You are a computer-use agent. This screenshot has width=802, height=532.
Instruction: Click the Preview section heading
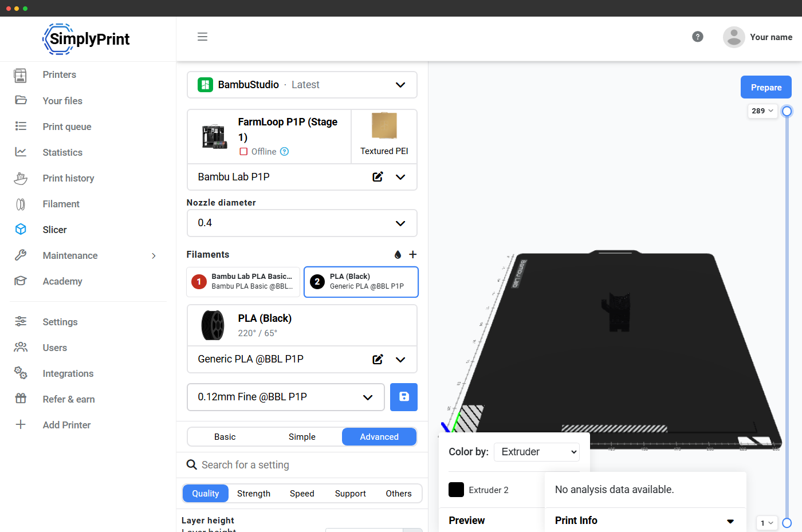click(x=466, y=521)
